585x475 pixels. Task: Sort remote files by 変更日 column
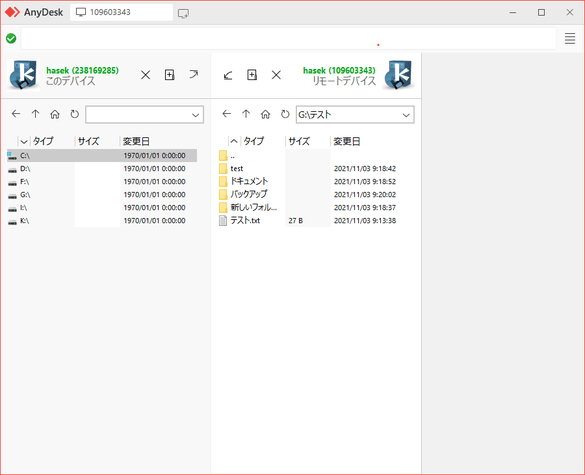tap(347, 141)
